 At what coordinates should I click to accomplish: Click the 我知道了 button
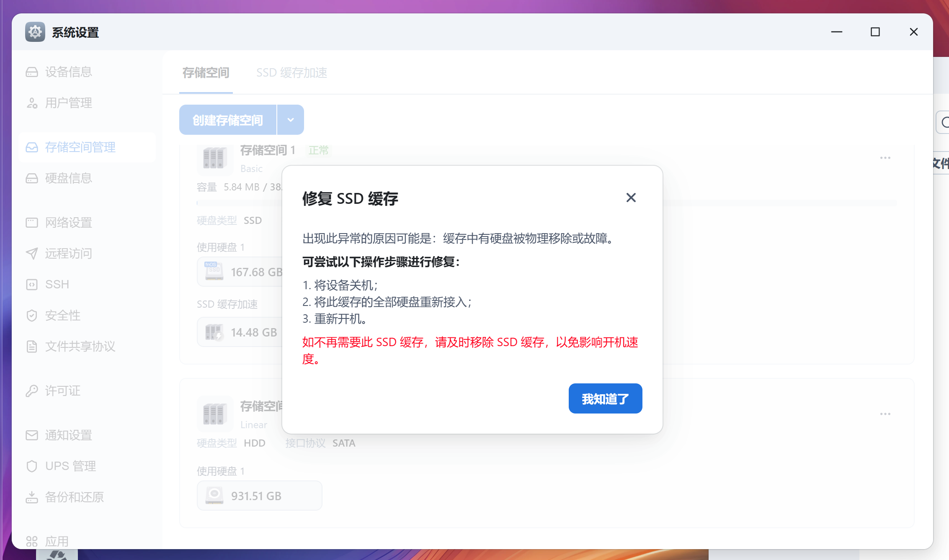605,398
